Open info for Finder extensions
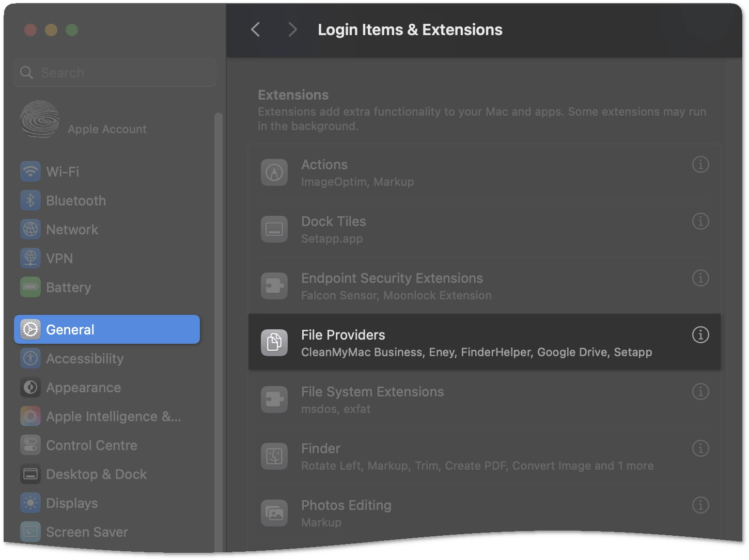The width and height of the screenshot is (749, 560). (700, 449)
